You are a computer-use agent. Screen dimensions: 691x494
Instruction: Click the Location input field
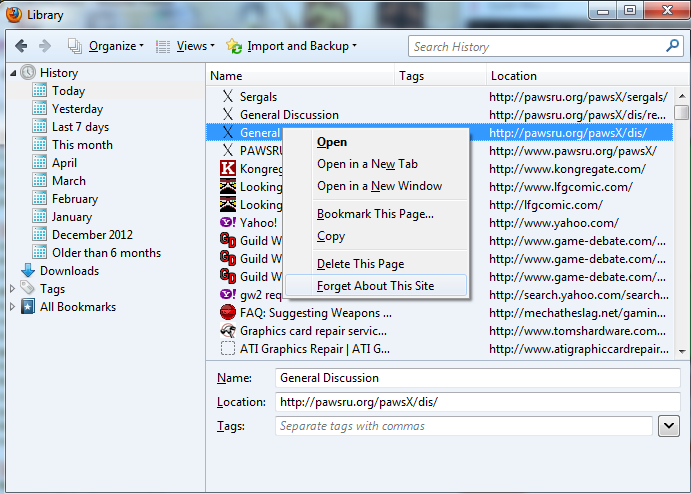click(x=478, y=402)
